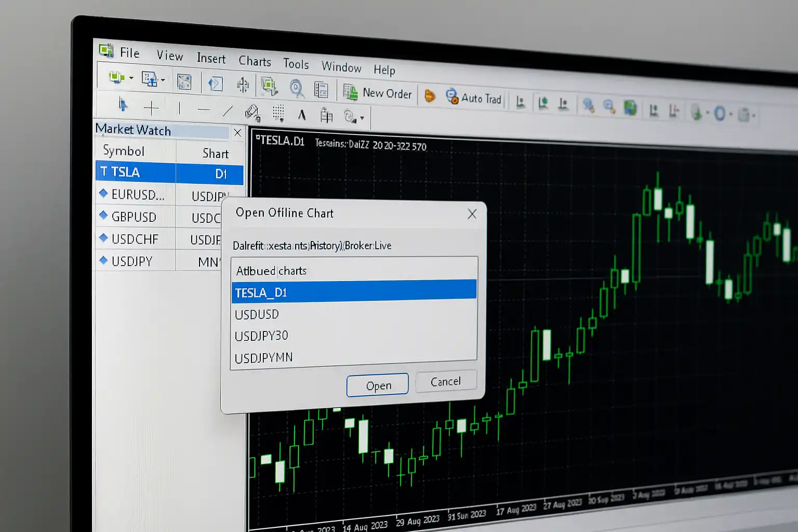
Task: Expand the New Chart dropdown arrow
Action: [131, 78]
